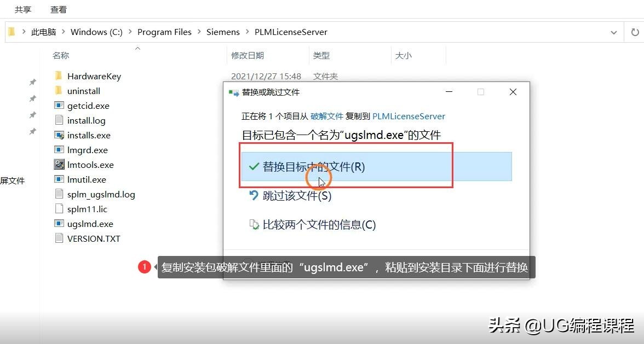The width and height of the screenshot is (644, 344).
Task: Click the refresh icon beside the address bar
Action: (635, 32)
